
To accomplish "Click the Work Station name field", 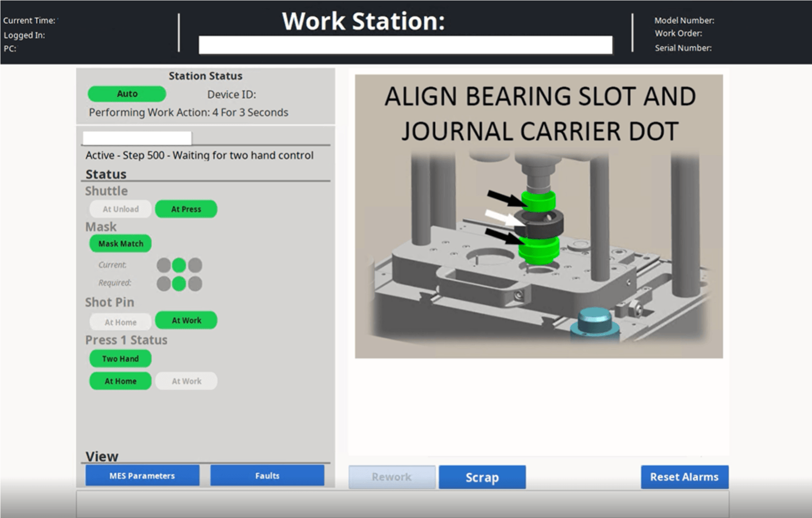I will [x=405, y=45].
